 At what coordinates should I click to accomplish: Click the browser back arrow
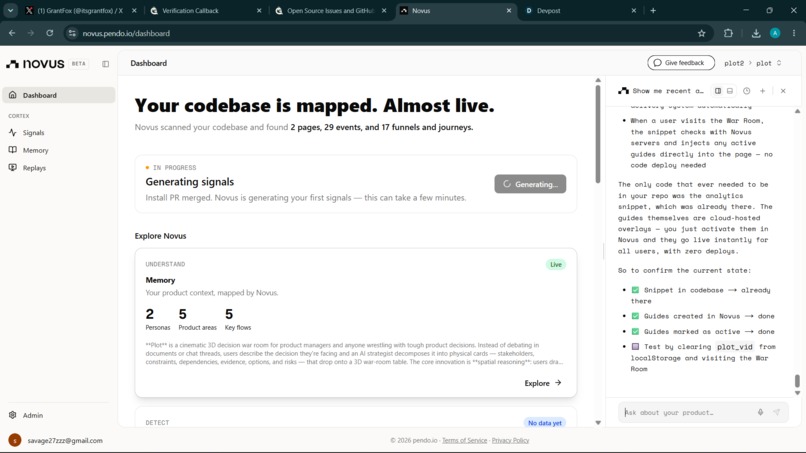[12, 33]
